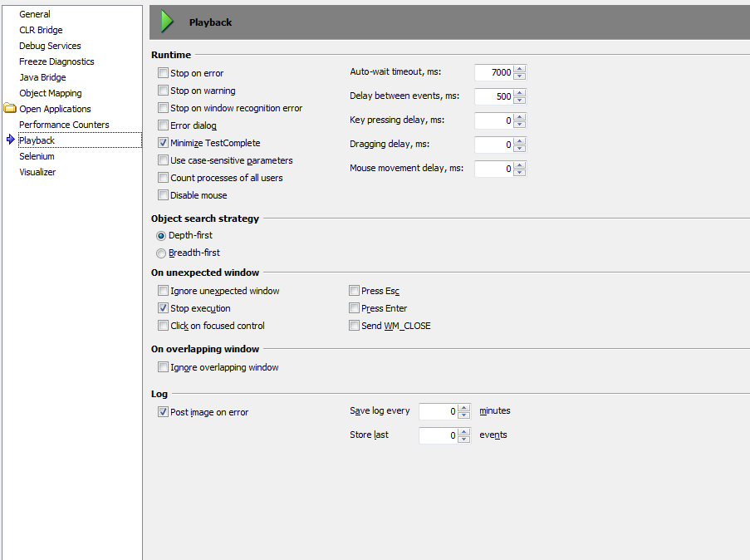Click the Dragging delay input field
Viewport: 750px width, 560px height.
point(493,145)
